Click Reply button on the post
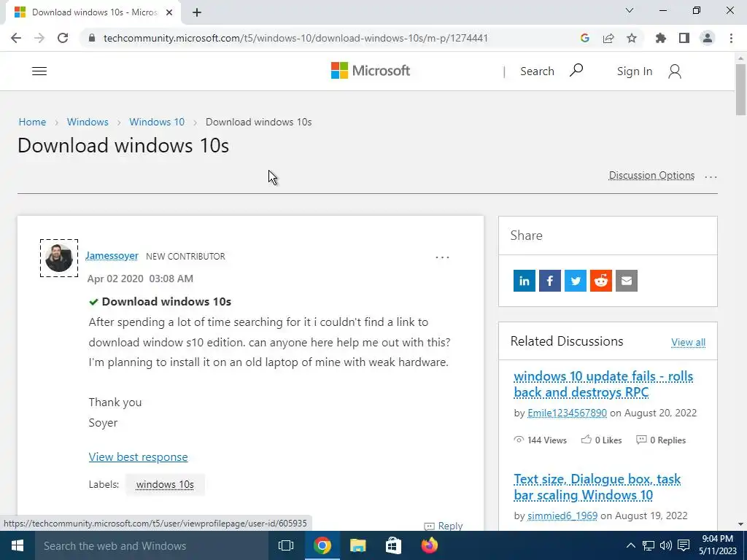747x560 pixels. click(444, 526)
